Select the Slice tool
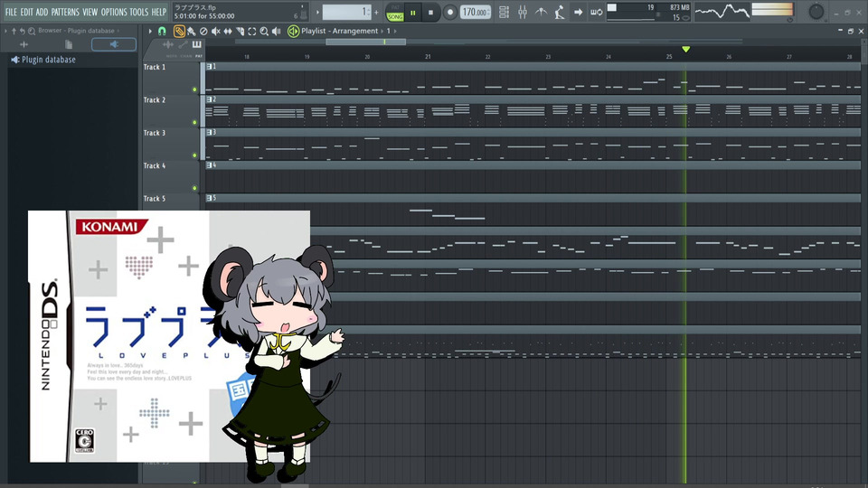Screen dimensions: 868x488 240,32
